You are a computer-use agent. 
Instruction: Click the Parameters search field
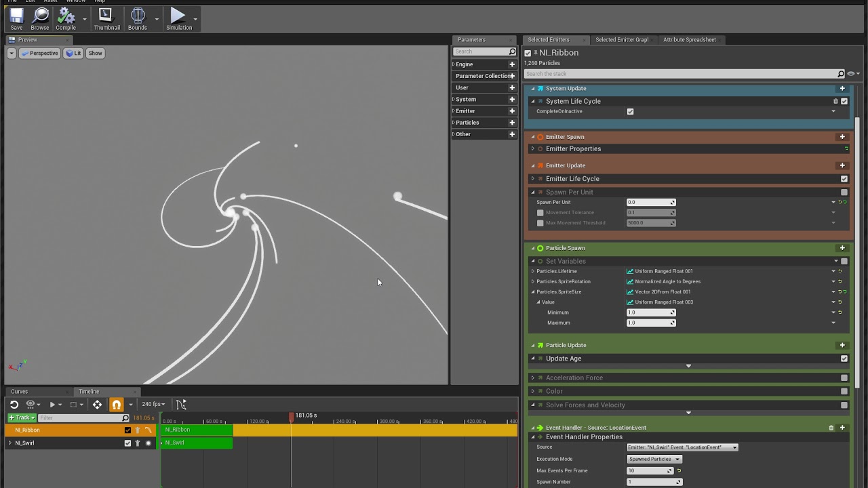(484, 52)
